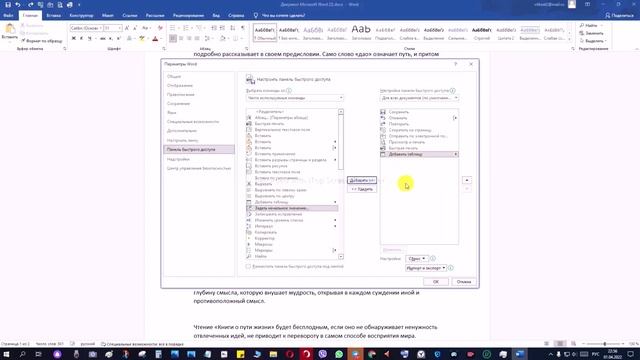The width and height of the screenshot is (640, 360).
Task: Click the Shrink Font icon in the ribbon
Action: [x=135, y=28]
